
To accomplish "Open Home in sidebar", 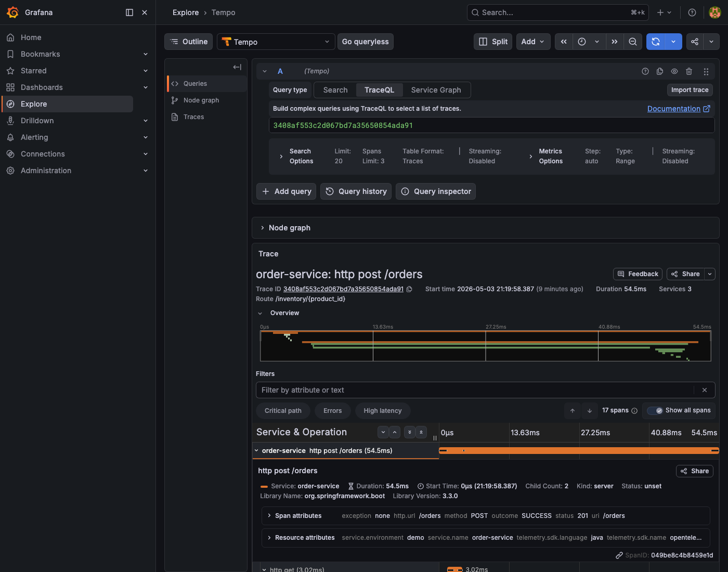I will (31, 37).
